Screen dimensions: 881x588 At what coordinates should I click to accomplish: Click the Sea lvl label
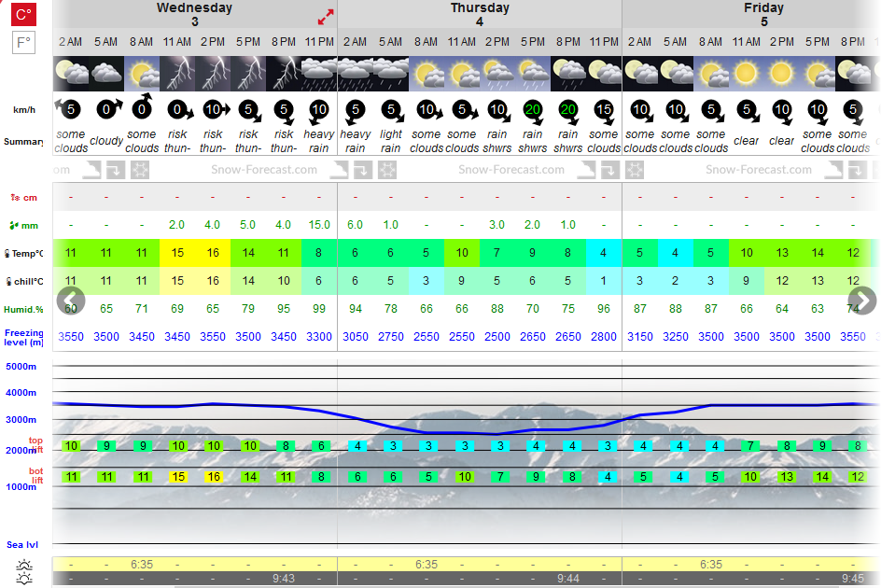pos(22,545)
